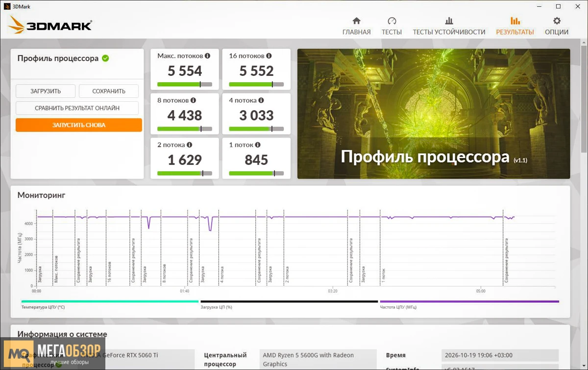Click info icon next to 16 потоков

pyautogui.click(x=269, y=56)
